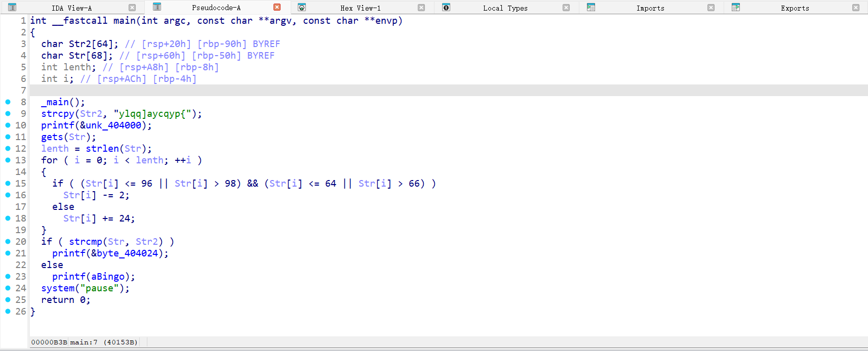Click the IDA View-A tab icon
This screenshot has height=352, width=868.
[12, 8]
